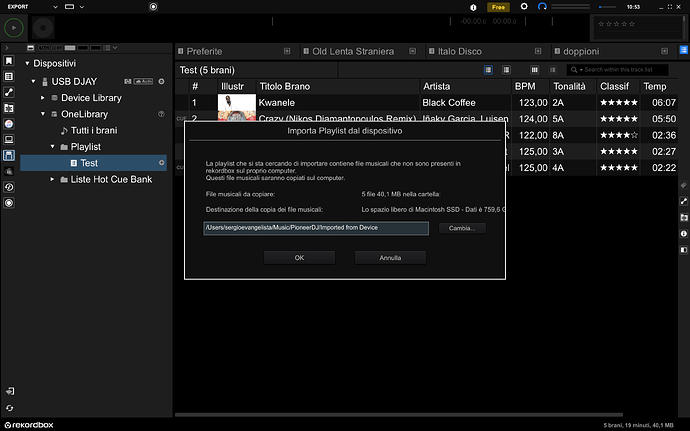Image resolution: width=690 pixels, height=431 pixels.
Task: Select the Test playlist
Action: [93, 163]
